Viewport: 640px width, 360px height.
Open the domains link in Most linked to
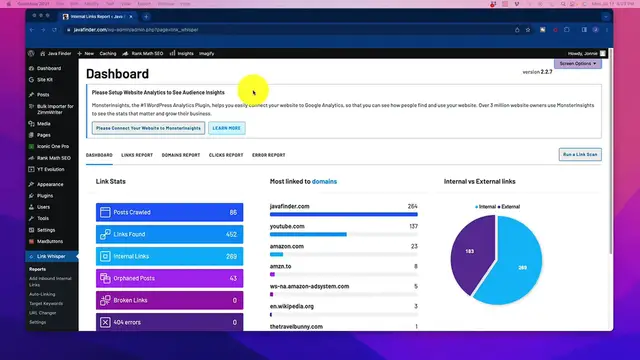tap(324, 182)
